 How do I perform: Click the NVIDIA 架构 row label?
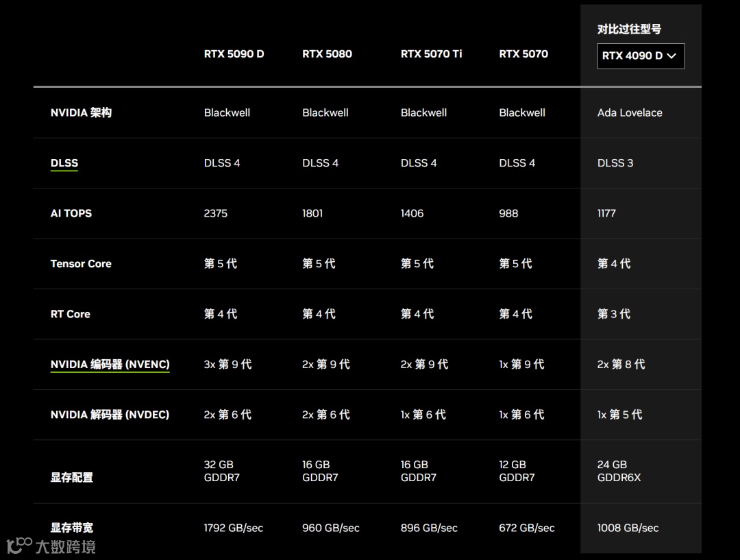[x=81, y=113]
